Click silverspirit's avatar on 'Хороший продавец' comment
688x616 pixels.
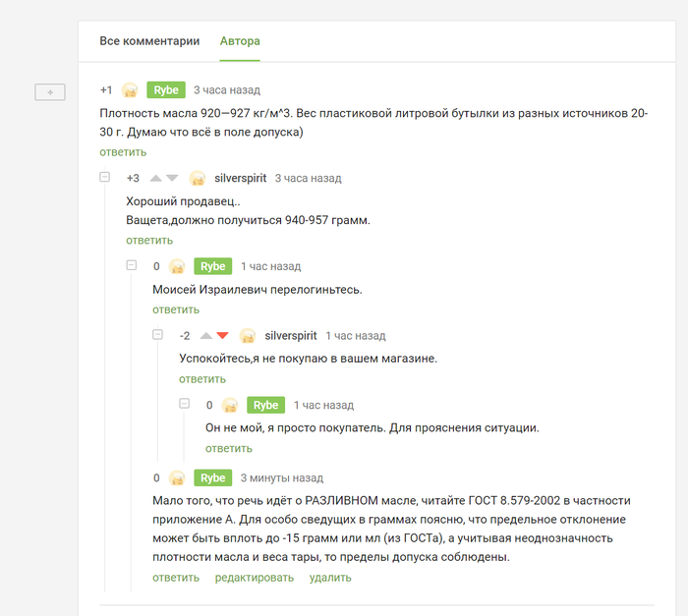[198, 179]
